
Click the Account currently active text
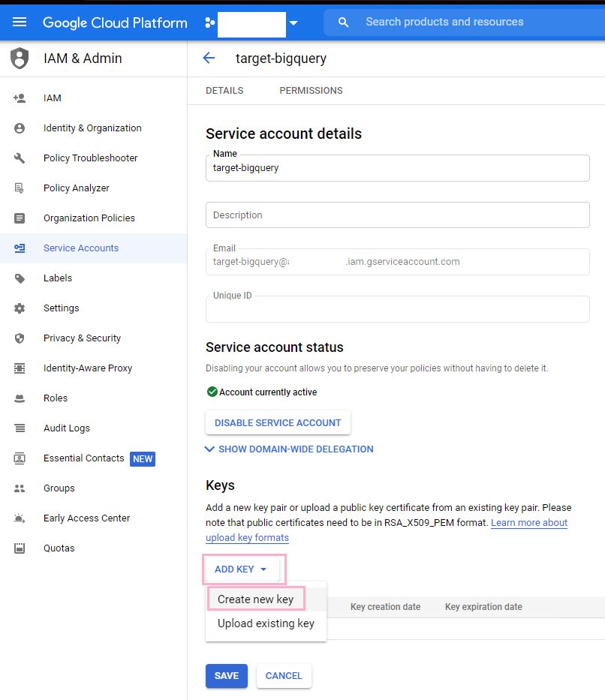click(268, 392)
